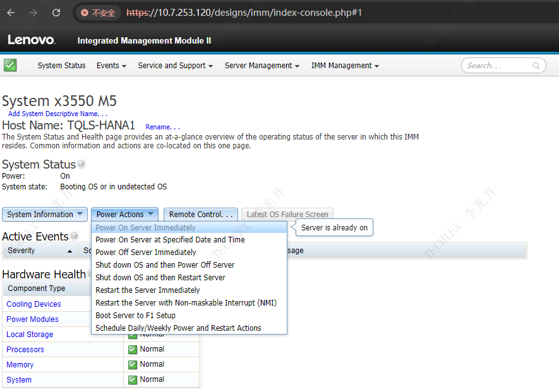Choose Power On Server at Specified Date and Time
The width and height of the screenshot is (559, 392).
(189, 239)
